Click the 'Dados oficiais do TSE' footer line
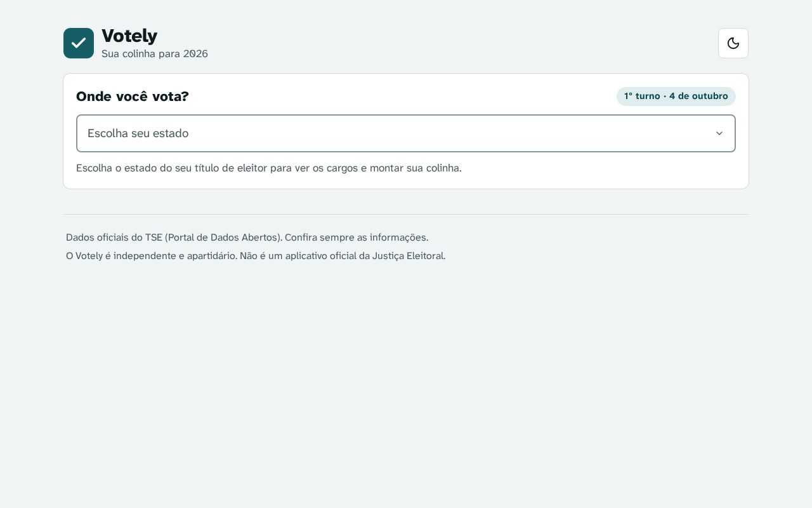This screenshot has width=812, height=508. [x=247, y=237]
